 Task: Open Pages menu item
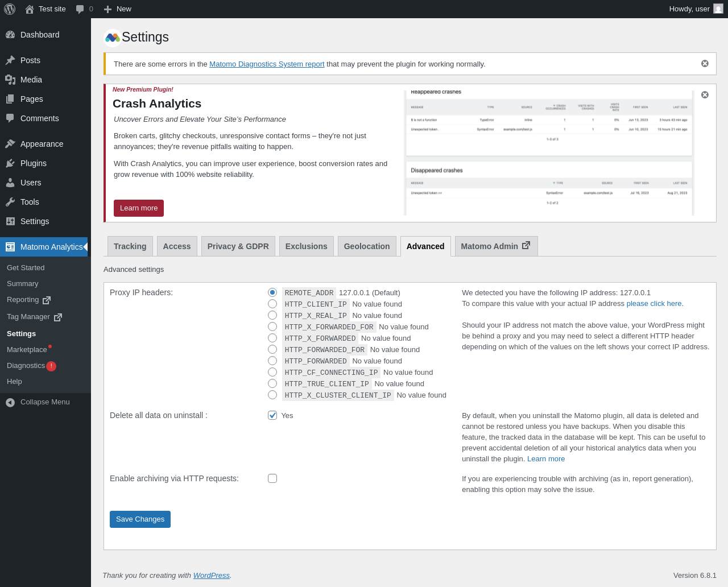45,99
